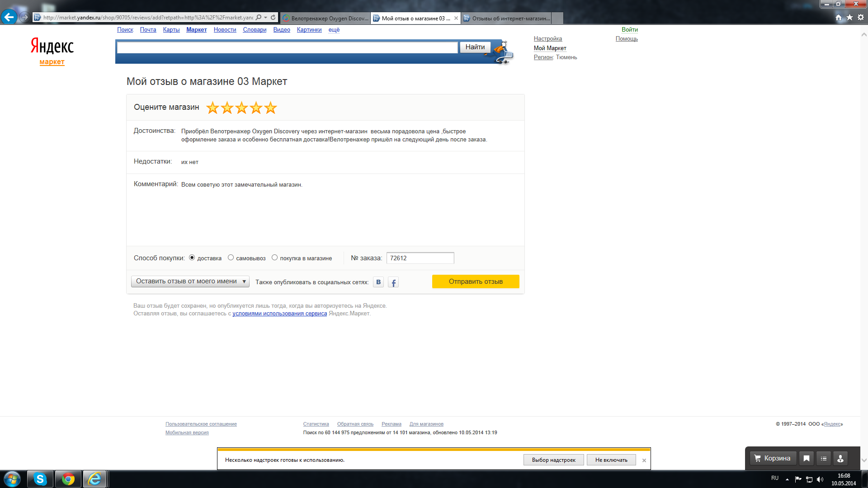Click Internet Explorer taskbar icon
The height and width of the screenshot is (488, 868).
[x=94, y=479]
